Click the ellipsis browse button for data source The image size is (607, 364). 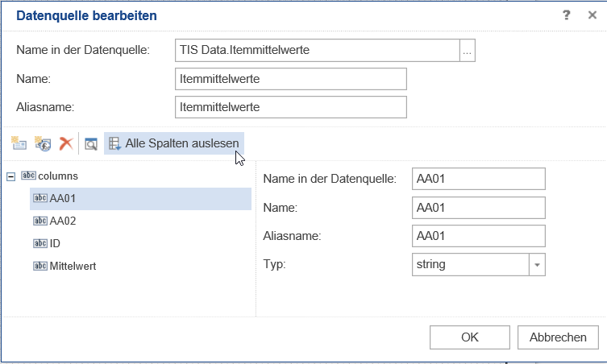tap(468, 50)
